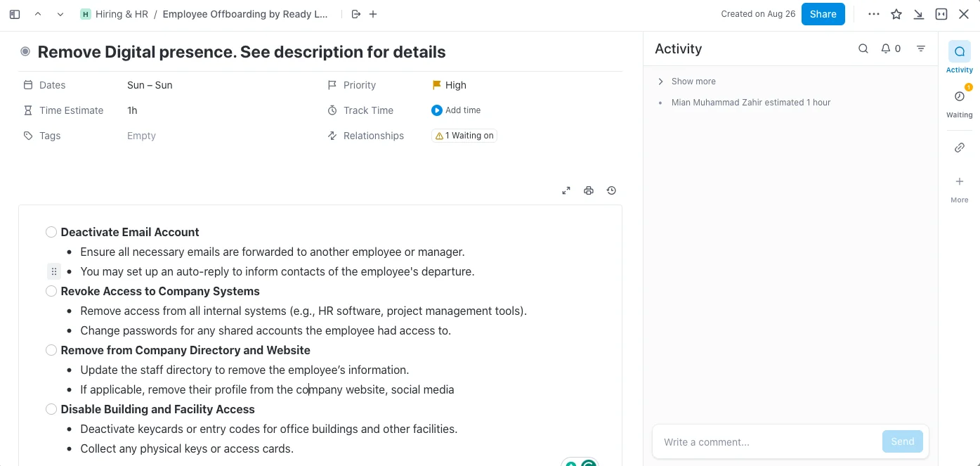The image size is (980, 466).
Task: Check off Deactivate Email Account
Action: click(x=51, y=232)
